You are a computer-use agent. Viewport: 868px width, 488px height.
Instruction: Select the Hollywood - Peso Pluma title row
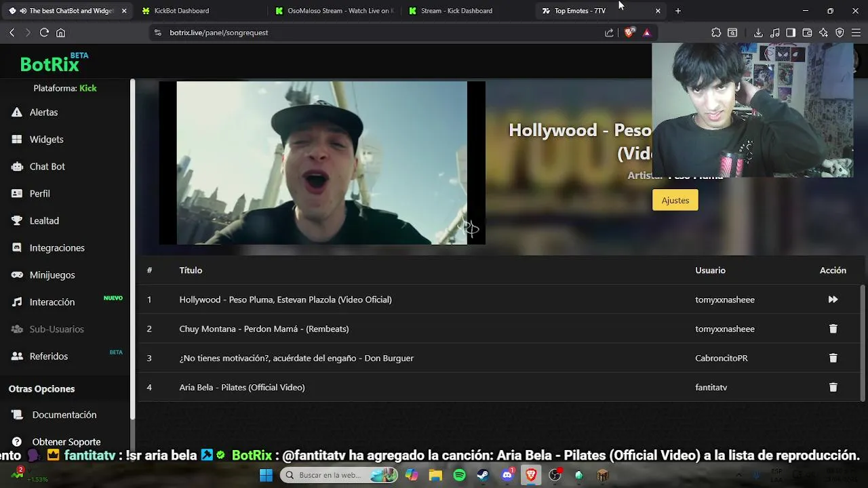pos(285,300)
